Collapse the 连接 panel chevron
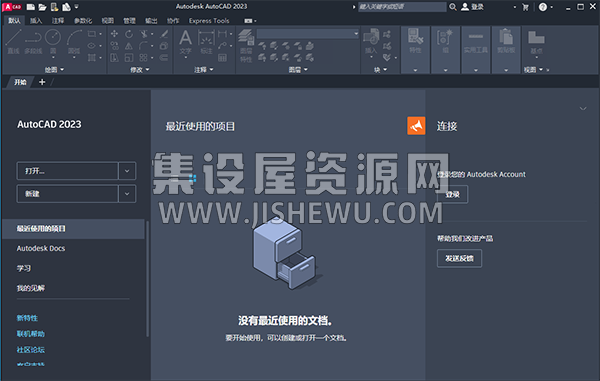 click(583, 109)
